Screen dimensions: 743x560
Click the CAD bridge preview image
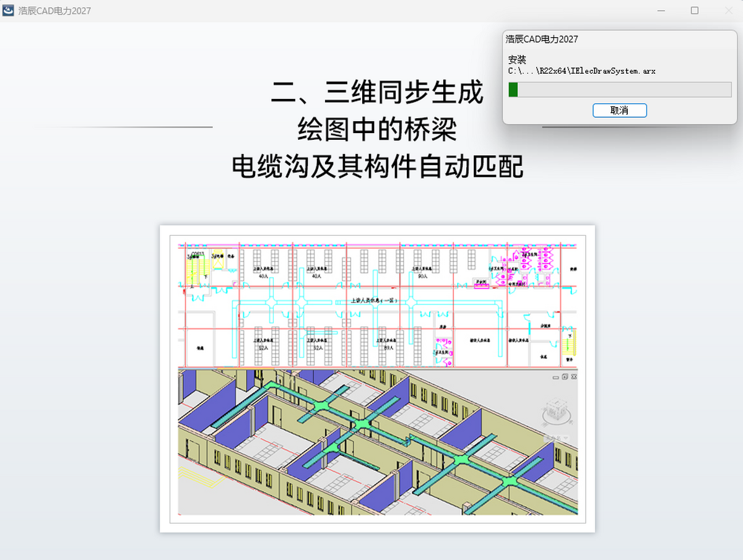[x=378, y=379]
